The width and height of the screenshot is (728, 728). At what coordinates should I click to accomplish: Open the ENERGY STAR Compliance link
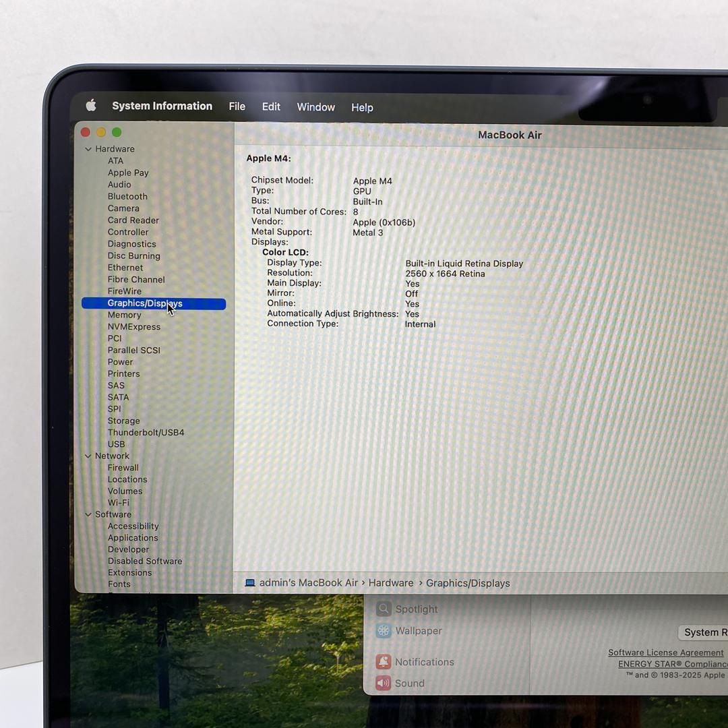tap(672, 664)
